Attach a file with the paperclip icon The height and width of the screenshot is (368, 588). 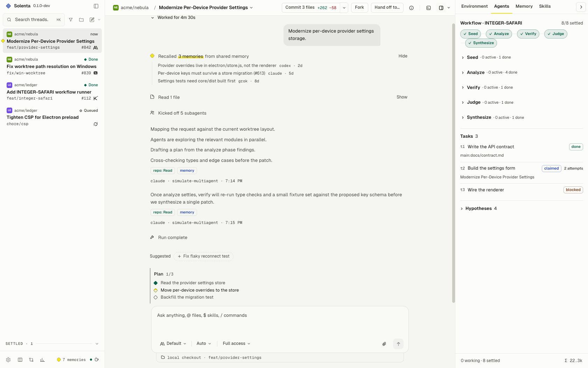[384, 344]
